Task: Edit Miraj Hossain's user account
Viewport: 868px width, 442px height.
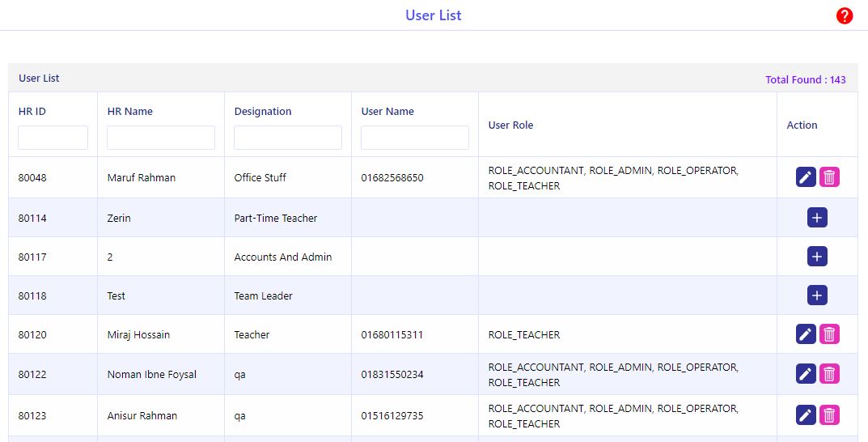Action: coord(806,334)
